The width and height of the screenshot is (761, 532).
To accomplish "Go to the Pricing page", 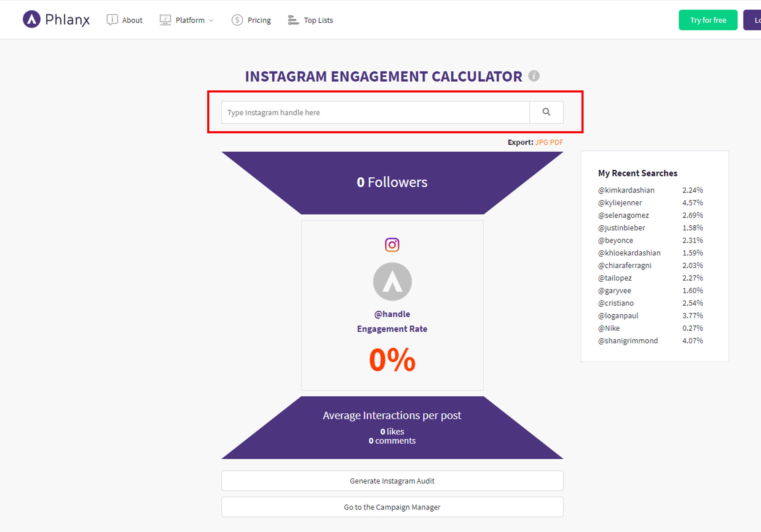I will (259, 20).
